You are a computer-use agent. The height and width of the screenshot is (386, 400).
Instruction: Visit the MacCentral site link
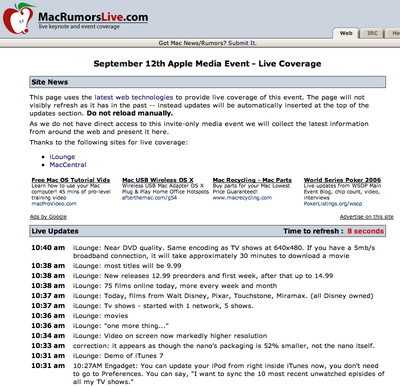coord(68,165)
